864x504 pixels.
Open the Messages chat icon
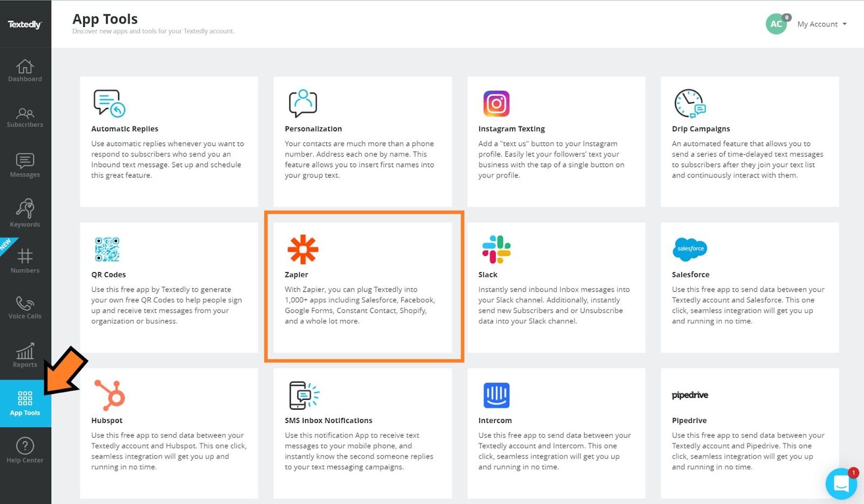pyautogui.click(x=25, y=160)
